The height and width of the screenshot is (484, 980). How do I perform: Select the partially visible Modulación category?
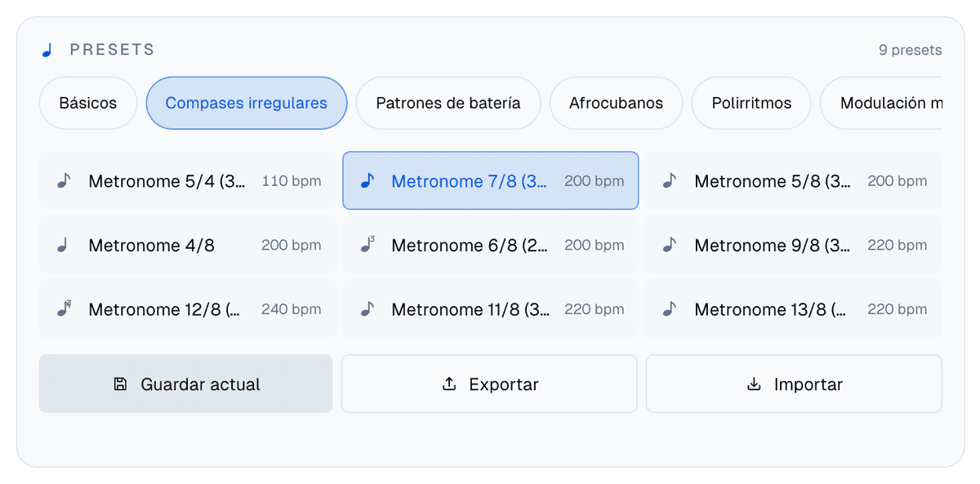(x=882, y=103)
